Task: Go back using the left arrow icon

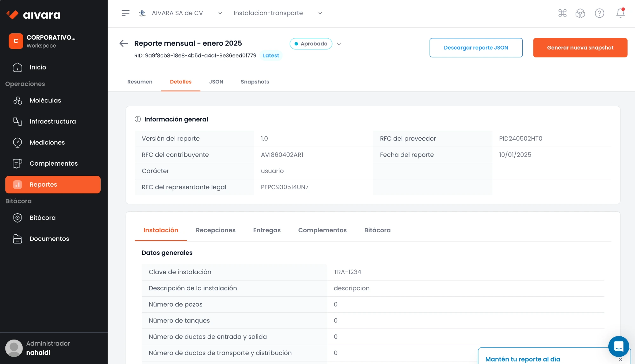Action: [124, 43]
